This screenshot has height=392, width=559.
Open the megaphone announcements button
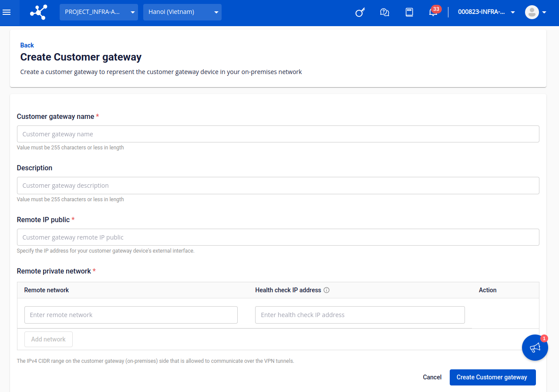(x=535, y=348)
